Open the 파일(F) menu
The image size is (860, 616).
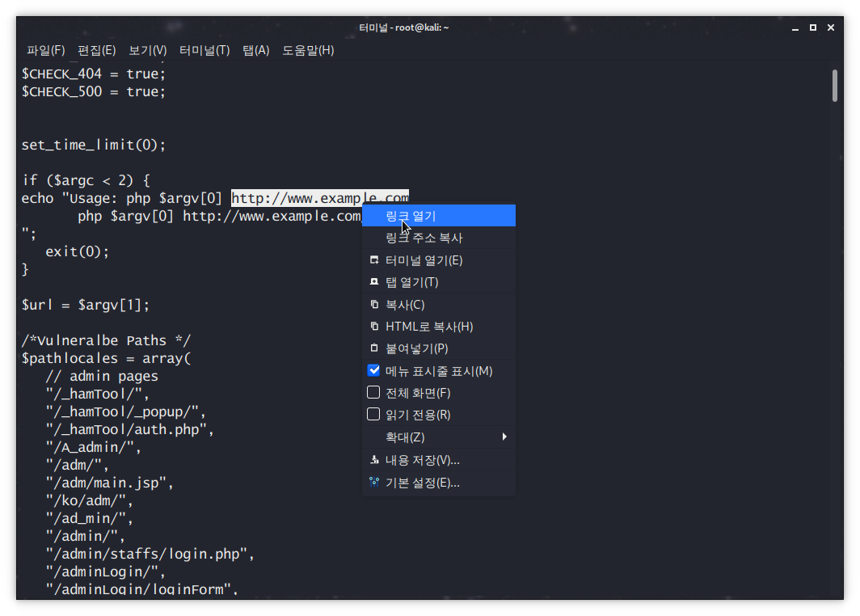46,50
